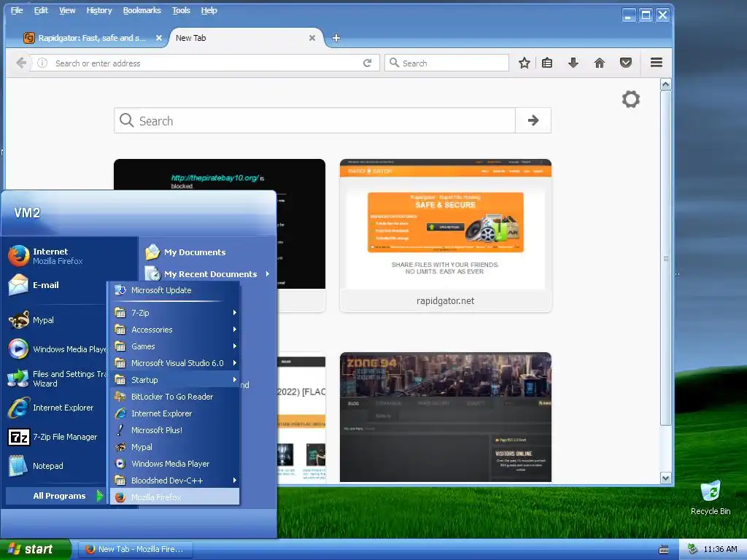The width and height of the screenshot is (747, 560).
Task: Click the reload button in address bar
Action: coord(368,63)
